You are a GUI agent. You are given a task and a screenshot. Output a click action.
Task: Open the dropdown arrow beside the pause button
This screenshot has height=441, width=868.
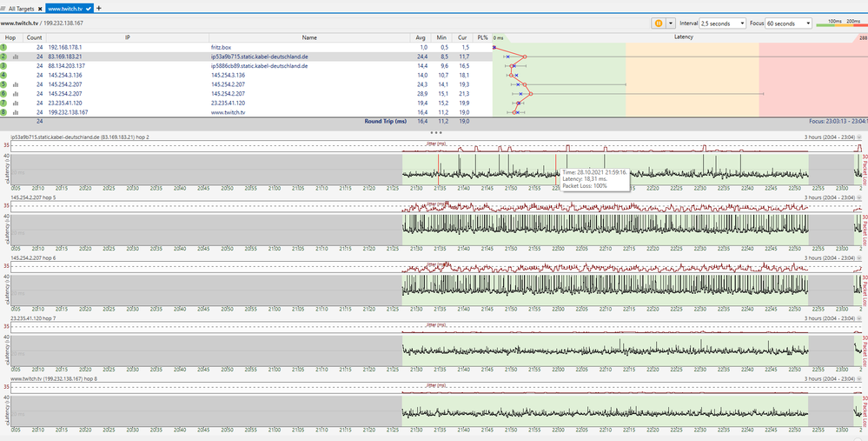tap(670, 23)
